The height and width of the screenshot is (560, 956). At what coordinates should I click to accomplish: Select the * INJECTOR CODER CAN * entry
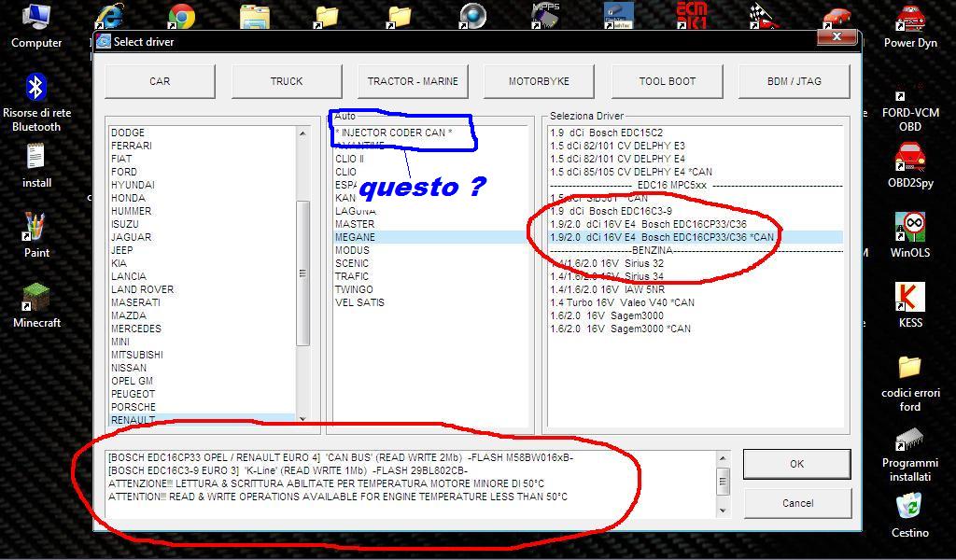[x=394, y=133]
